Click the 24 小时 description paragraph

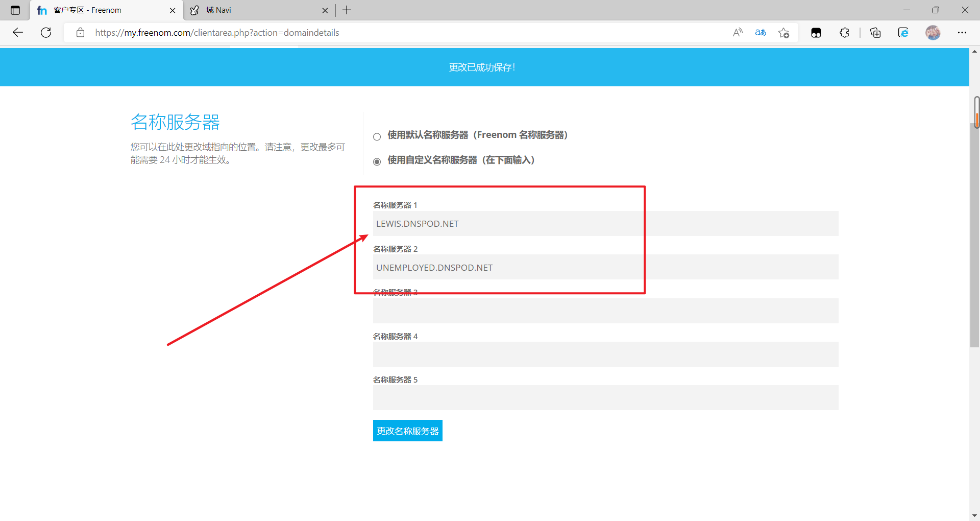coord(238,153)
